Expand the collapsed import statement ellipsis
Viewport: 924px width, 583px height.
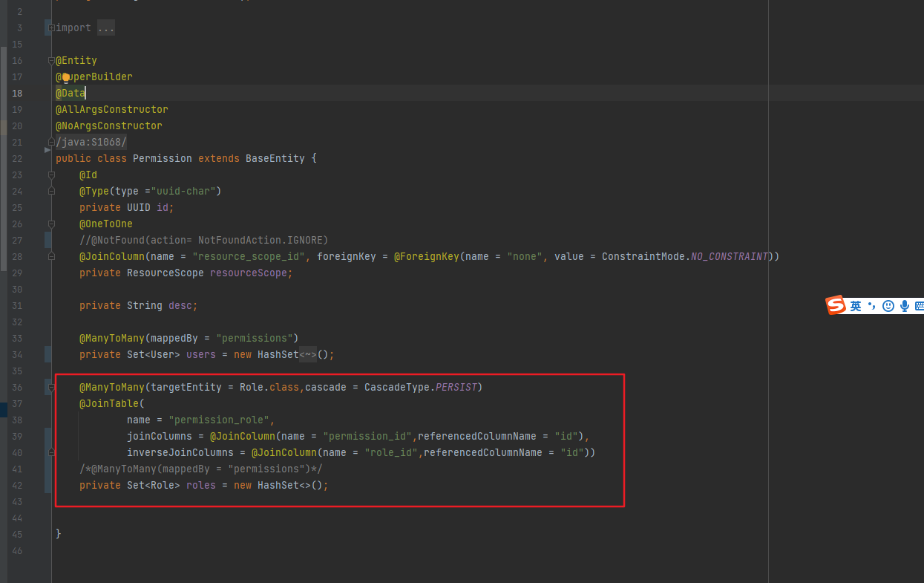105,27
